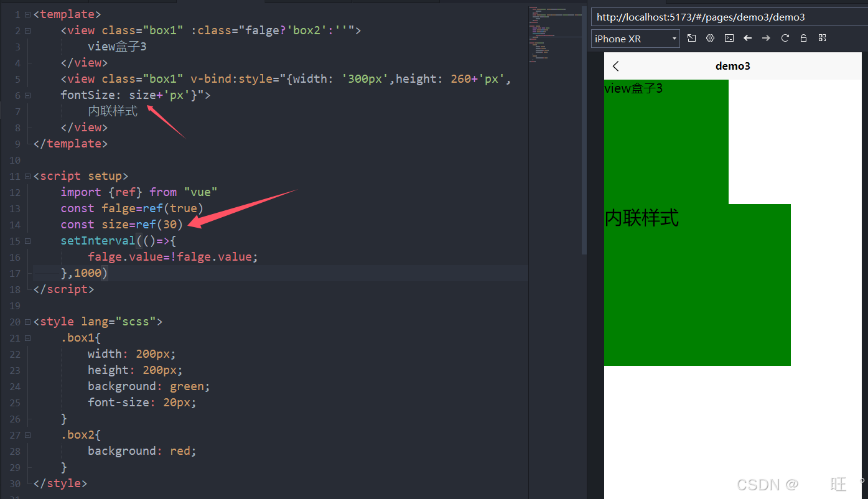Collapse the .box2 rule at line 27

(x=27, y=435)
